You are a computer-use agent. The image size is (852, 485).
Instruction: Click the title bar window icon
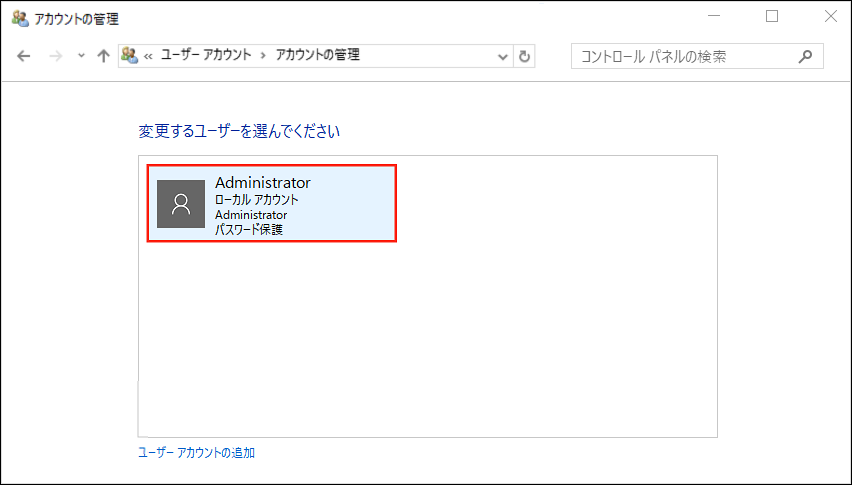[x=19, y=18]
